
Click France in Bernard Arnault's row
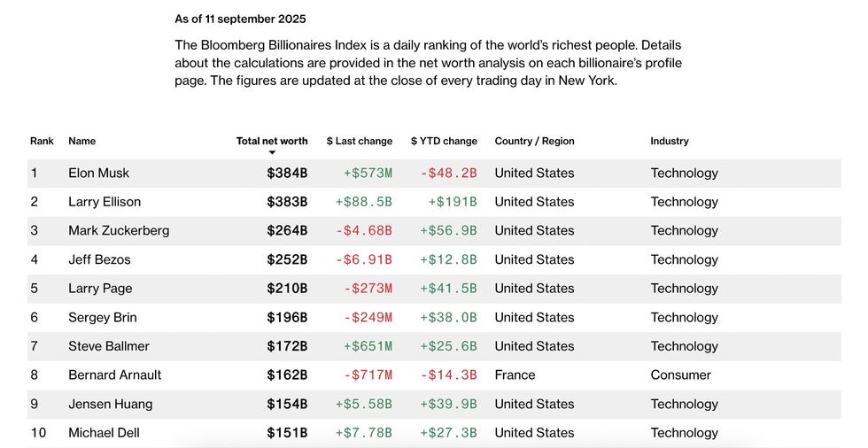pos(515,375)
